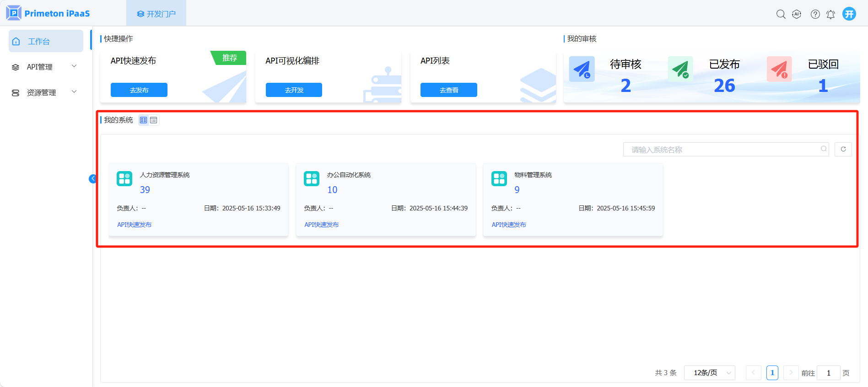The image size is (868, 387).
Task: Open the notifications bell icon
Action: pos(830,15)
